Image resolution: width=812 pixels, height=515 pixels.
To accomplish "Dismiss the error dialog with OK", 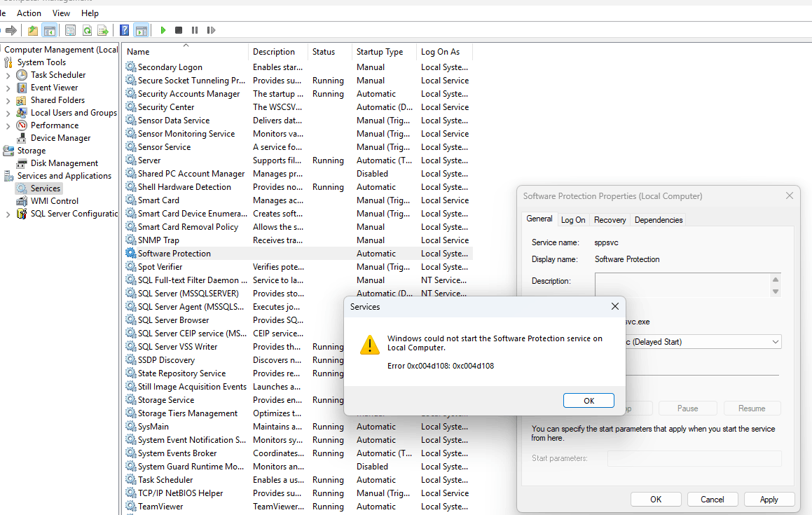I will 589,400.
